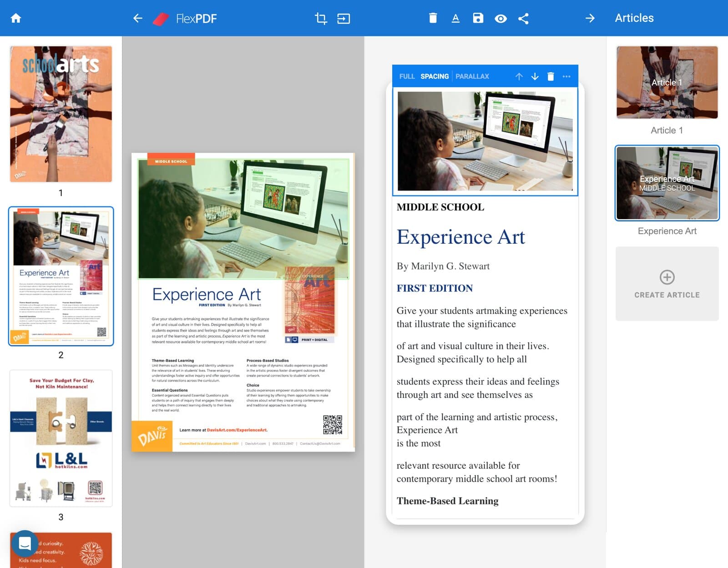Select the girl-at-computer image in preview
Screen dimensions: 728x568
(485, 141)
